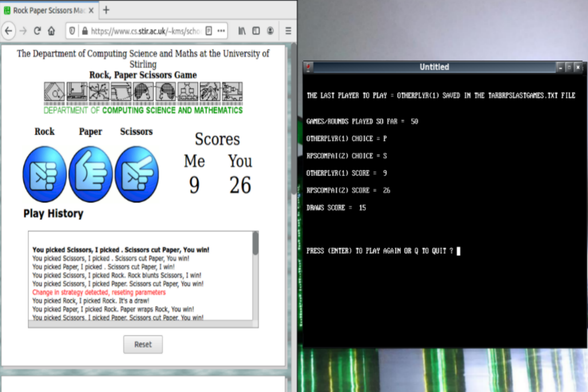The width and height of the screenshot is (588, 392).
Task: Click history line "Scissors cut Paper, I win!"
Action: coord(103,267)
